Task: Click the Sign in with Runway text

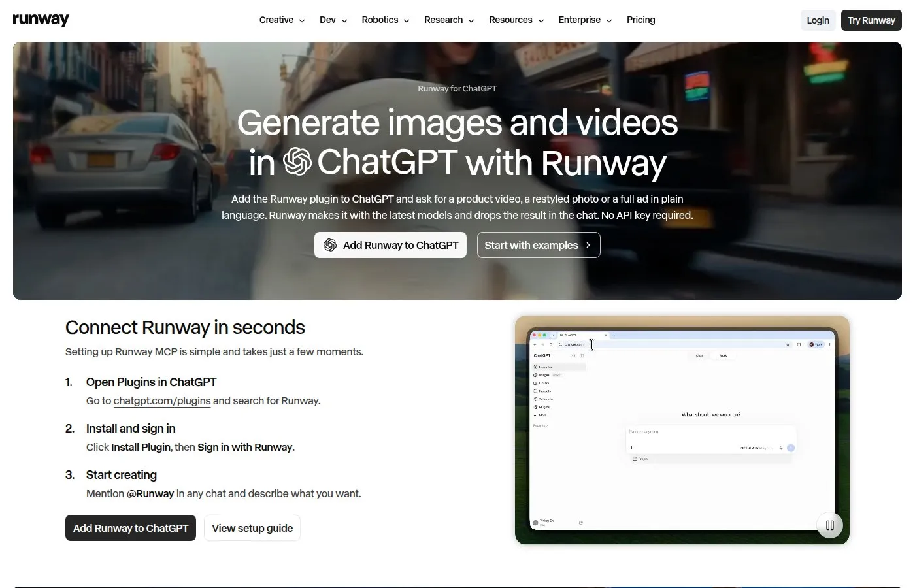Action: [x=245, y=448]
